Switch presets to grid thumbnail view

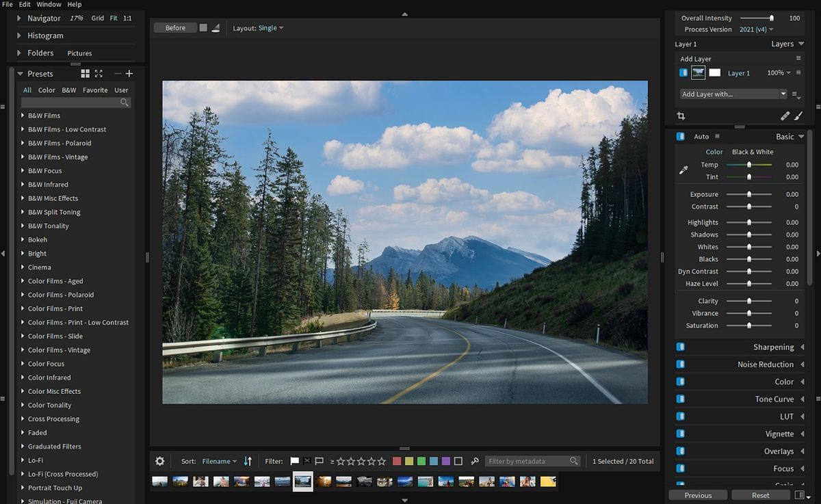click(x=86, y=74)
